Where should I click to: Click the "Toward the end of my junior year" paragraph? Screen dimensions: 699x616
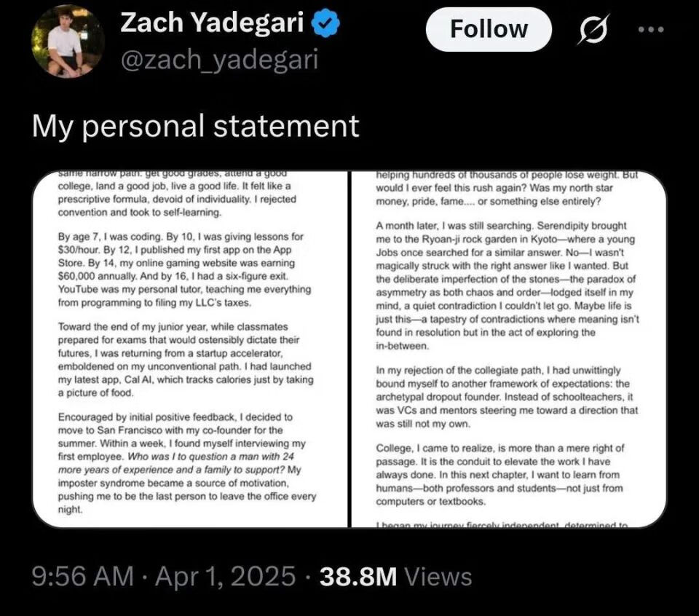(x=183, y=360)
